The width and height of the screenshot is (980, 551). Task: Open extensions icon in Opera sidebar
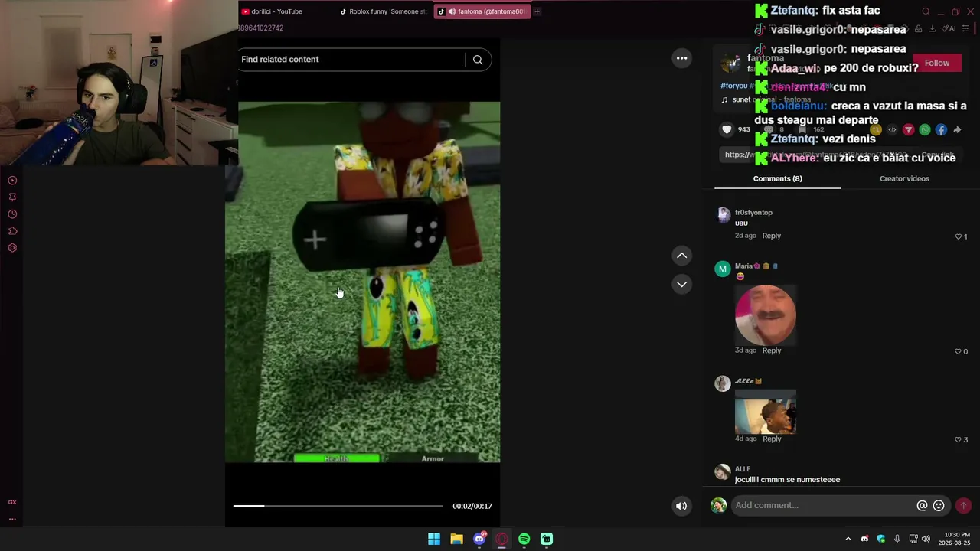click(x=12, y=231)
